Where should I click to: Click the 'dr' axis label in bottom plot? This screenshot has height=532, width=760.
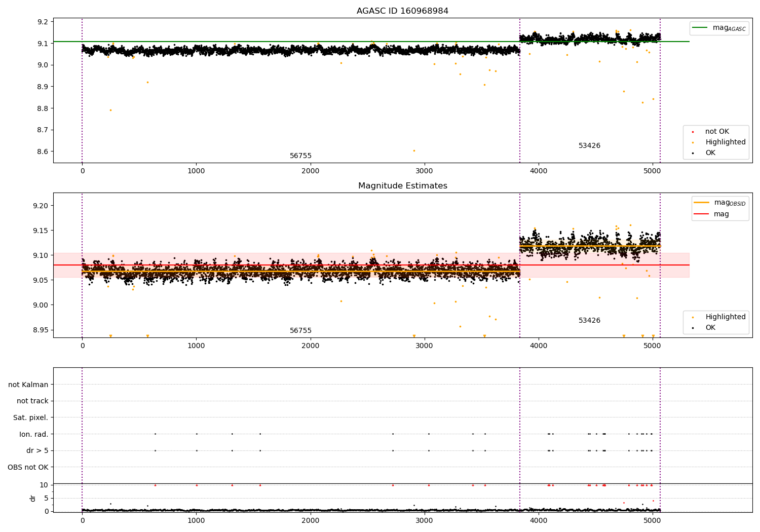pos(33,498)
